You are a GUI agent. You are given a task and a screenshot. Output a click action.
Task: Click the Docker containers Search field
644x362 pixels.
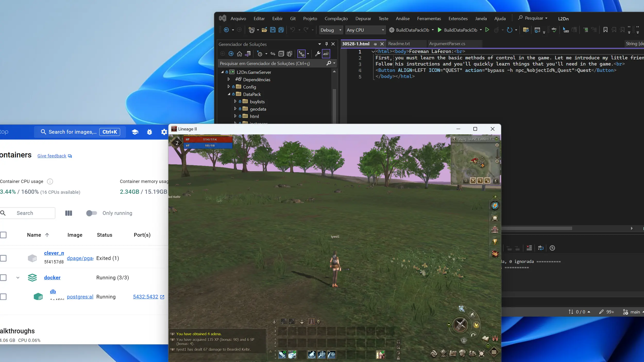pyautogui.click(x=28, y=213)
